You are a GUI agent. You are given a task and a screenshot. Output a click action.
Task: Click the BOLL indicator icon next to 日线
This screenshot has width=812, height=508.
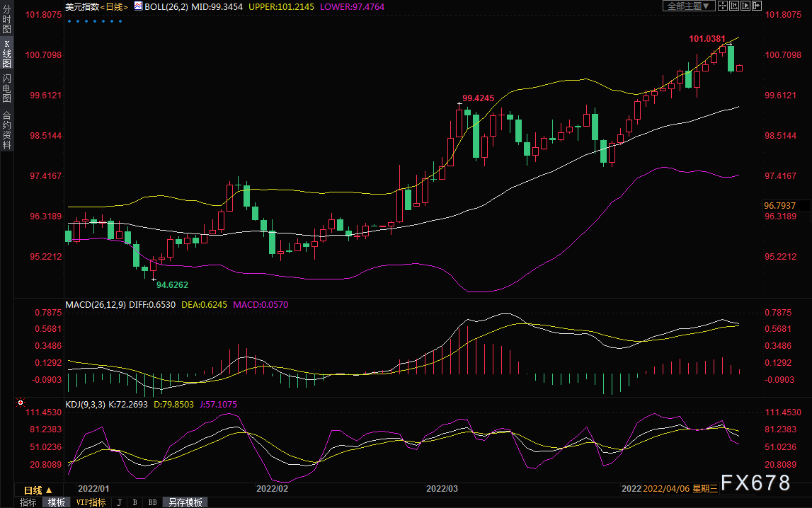tap(138, 6)
